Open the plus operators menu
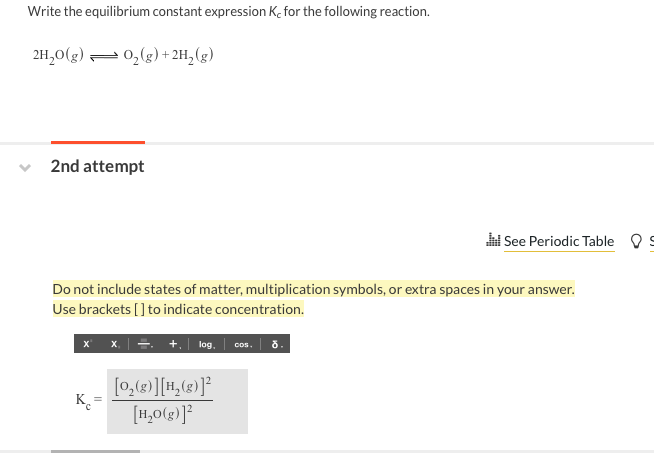Image resolution: width=654 pixels, height=453 pixels. pyautogui.click(x=174, y=344)
